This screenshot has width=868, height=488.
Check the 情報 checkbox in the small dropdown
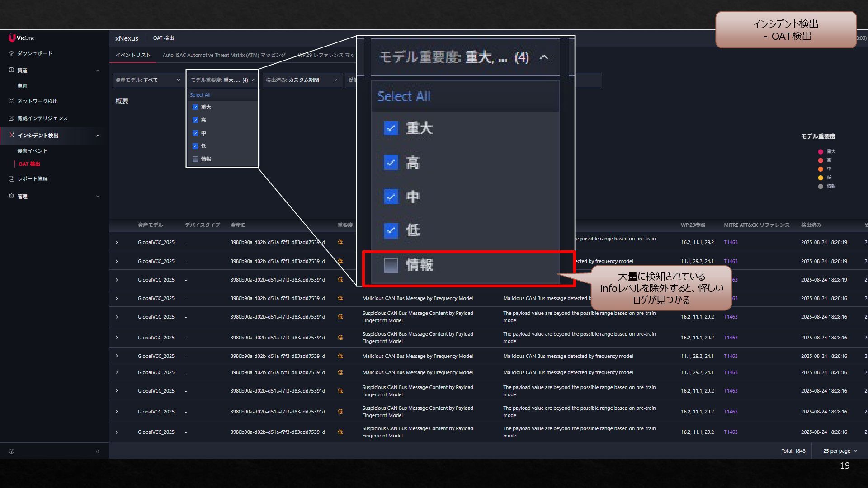[x=195, y=159]
